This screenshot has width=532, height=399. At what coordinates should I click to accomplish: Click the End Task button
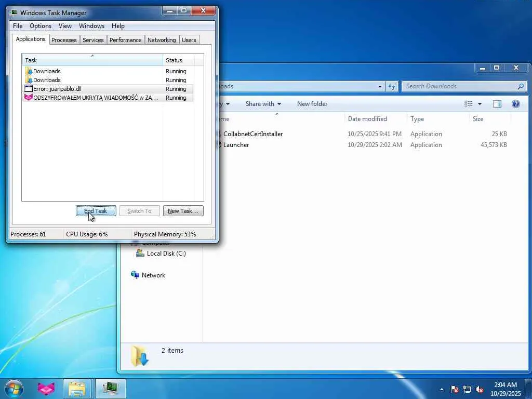[96, 211]
